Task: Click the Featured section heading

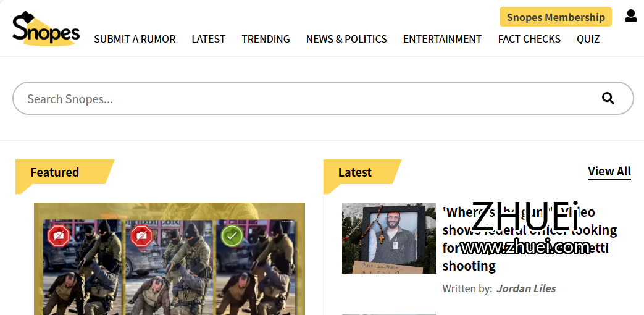Action: (x=54, y=172)
